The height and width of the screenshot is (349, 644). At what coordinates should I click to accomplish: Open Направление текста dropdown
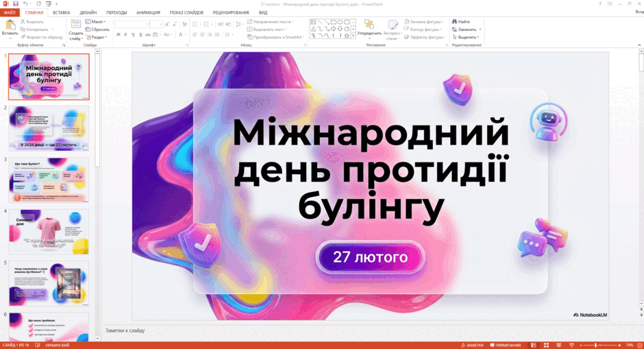(270, 21)
